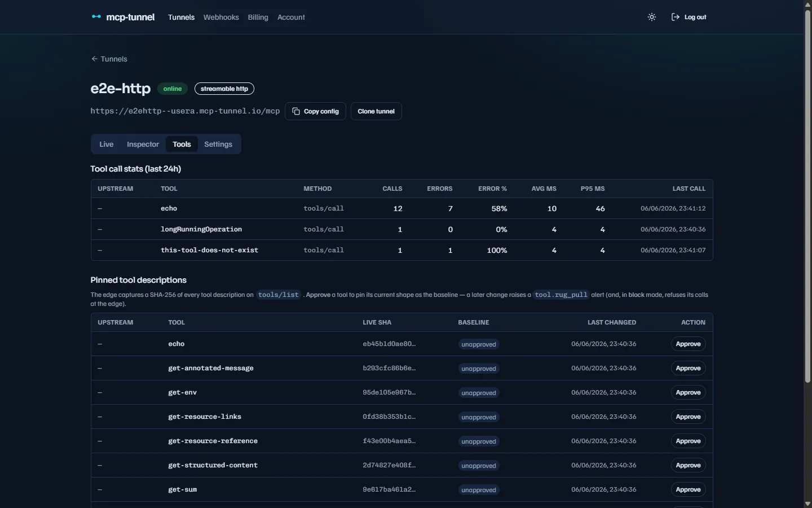This screenshot has height=508, width=812.
Task: Click the log out arrow icon
Action: [675, 17]
